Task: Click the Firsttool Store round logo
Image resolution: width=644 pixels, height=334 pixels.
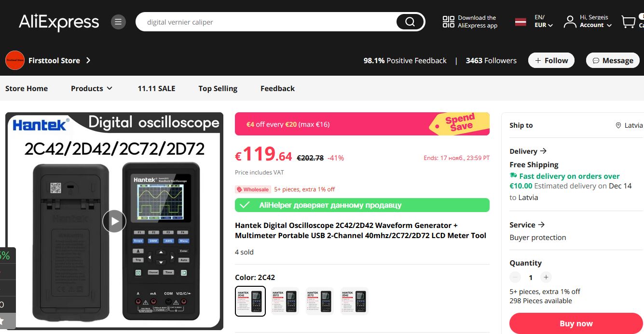Action: coord(14,60)
